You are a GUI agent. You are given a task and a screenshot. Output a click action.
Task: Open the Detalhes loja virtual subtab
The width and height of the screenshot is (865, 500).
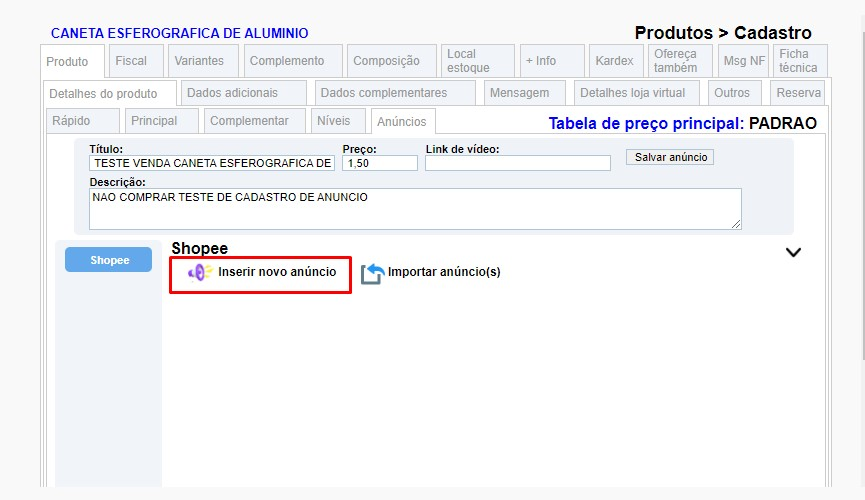coord(637,93)
